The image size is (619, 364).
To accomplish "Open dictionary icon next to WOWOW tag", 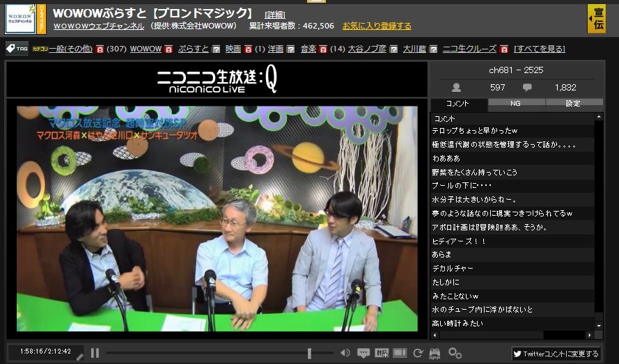I will pos(169,49).
